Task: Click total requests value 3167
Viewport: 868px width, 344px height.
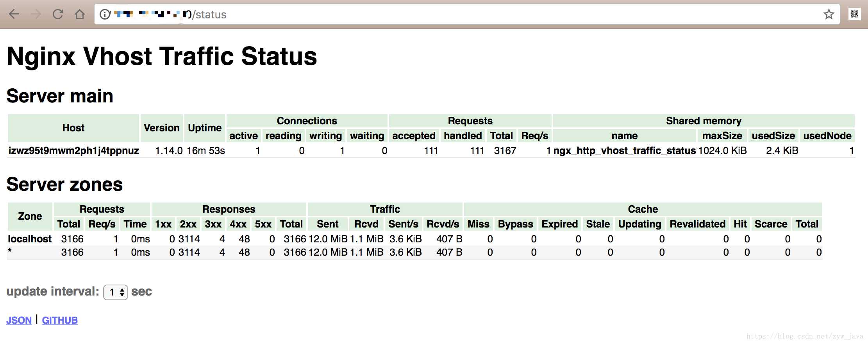Action: tap(505, 150)
